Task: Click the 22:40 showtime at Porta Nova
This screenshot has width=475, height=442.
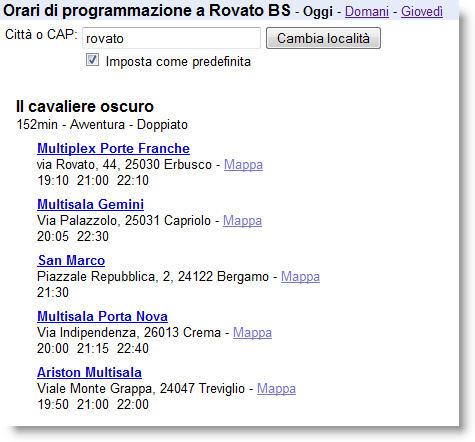Action: [x=133, y=348]
